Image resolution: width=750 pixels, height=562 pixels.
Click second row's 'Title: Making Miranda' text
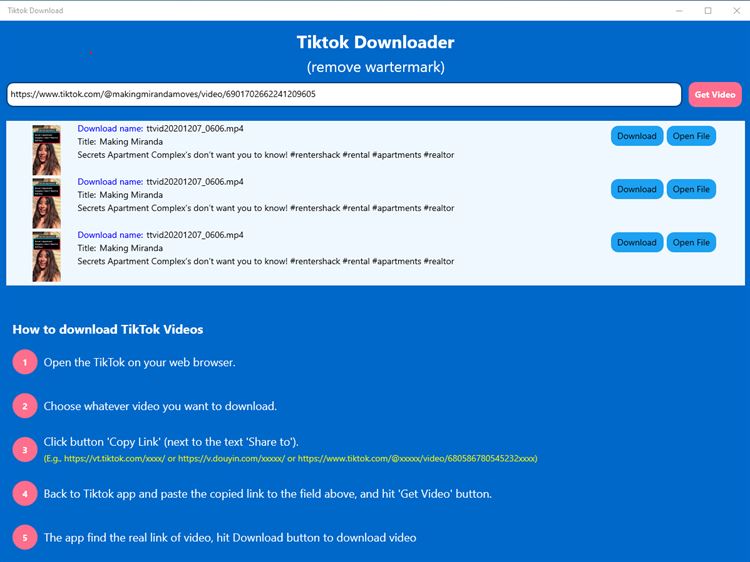(x=120, y=195)
